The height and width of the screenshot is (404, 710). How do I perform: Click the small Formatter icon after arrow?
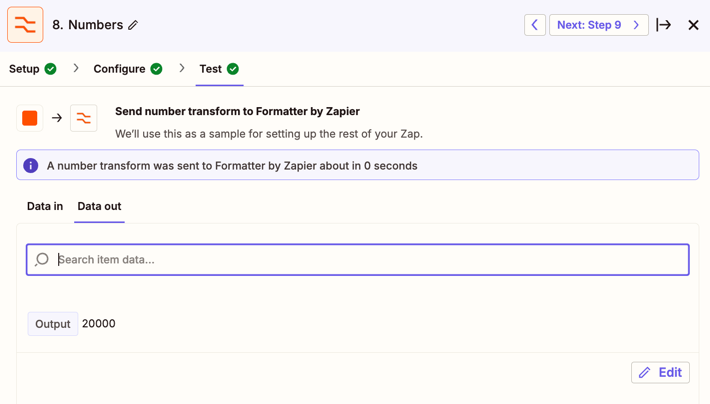84,118
